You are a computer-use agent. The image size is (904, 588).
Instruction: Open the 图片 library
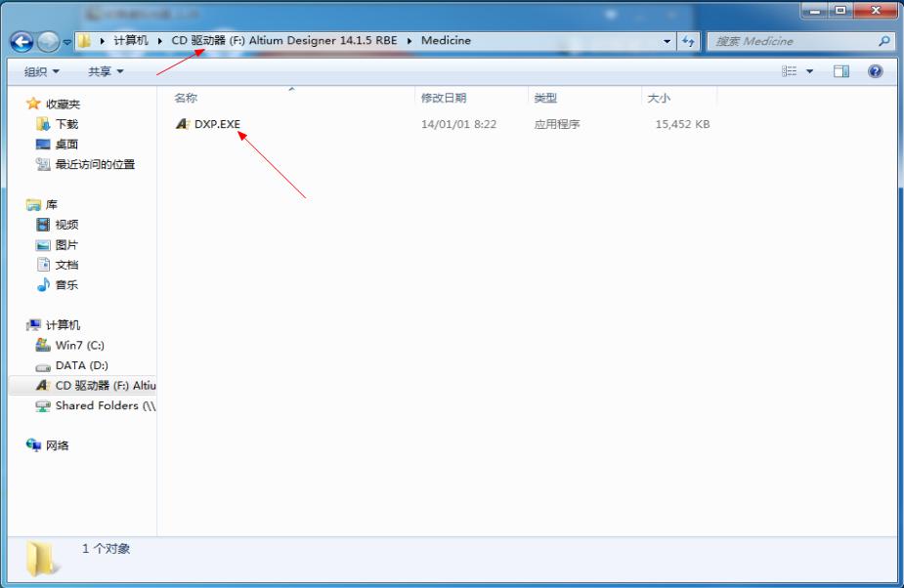tap(65, 244)
